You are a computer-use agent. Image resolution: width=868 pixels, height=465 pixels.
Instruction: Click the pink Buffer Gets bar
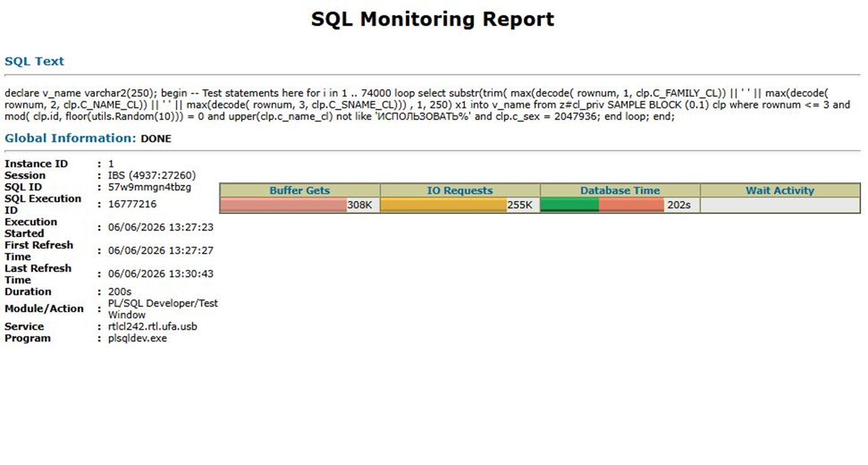(284, 205)
